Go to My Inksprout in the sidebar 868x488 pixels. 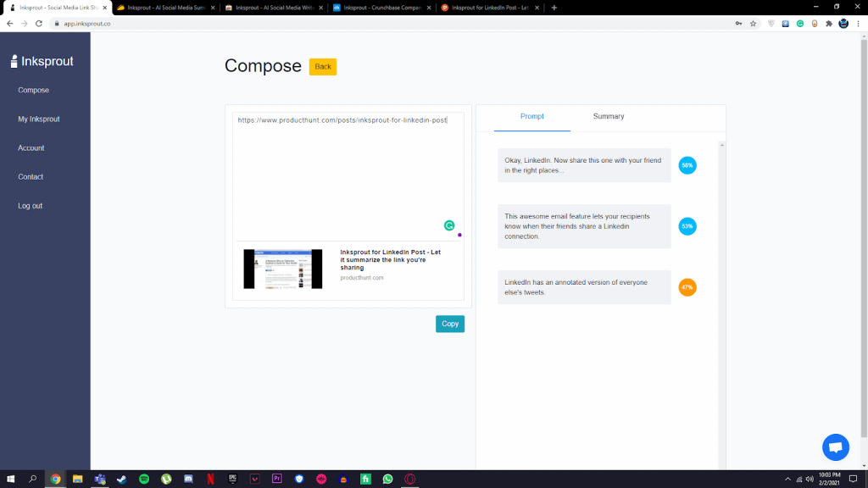(39, 119)
